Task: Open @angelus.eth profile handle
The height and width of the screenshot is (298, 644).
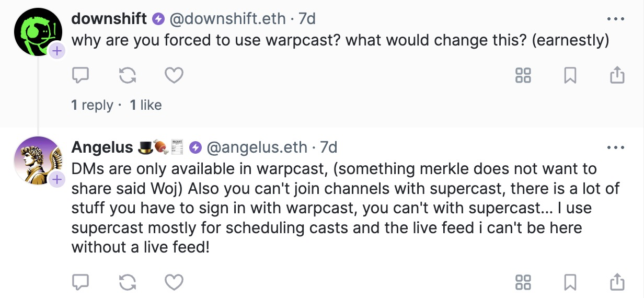Action: 257,147
